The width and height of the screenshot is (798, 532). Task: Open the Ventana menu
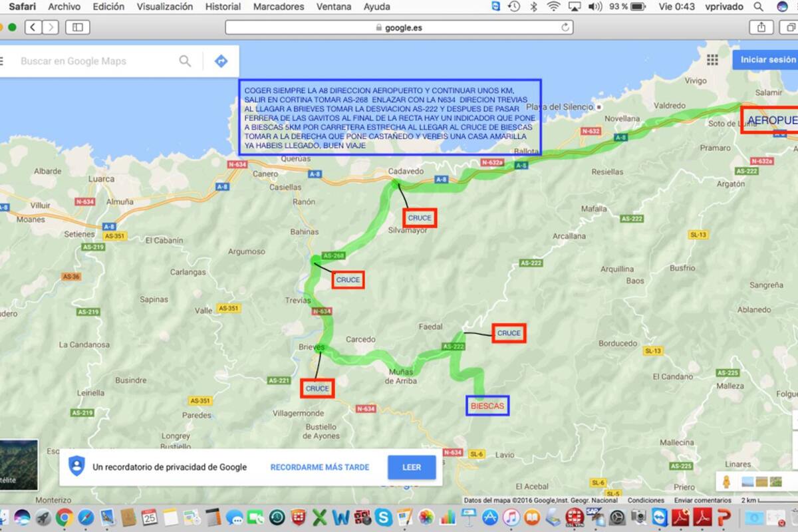tap(334, 7)
